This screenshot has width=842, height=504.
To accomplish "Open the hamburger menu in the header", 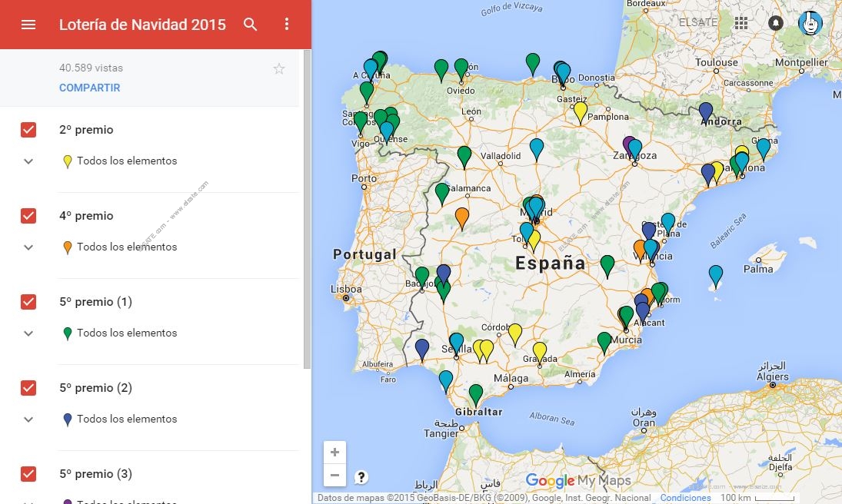I will [28, 25].
